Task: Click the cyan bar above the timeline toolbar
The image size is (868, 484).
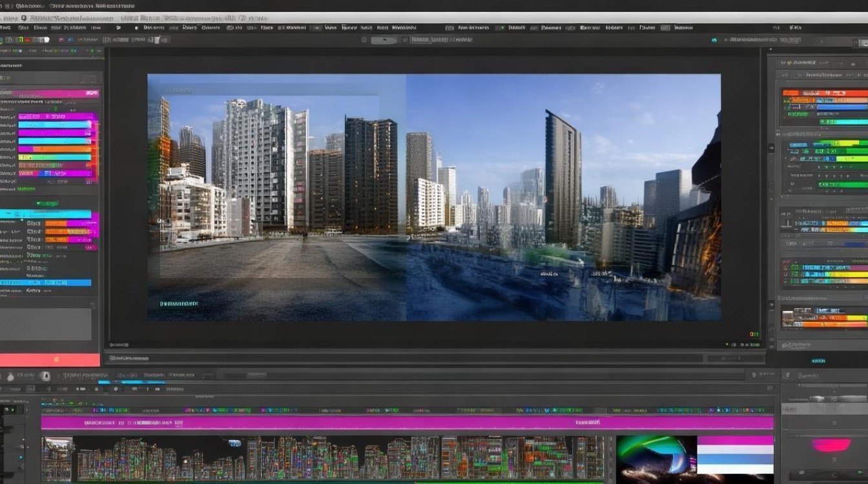Action: [132, 382]
